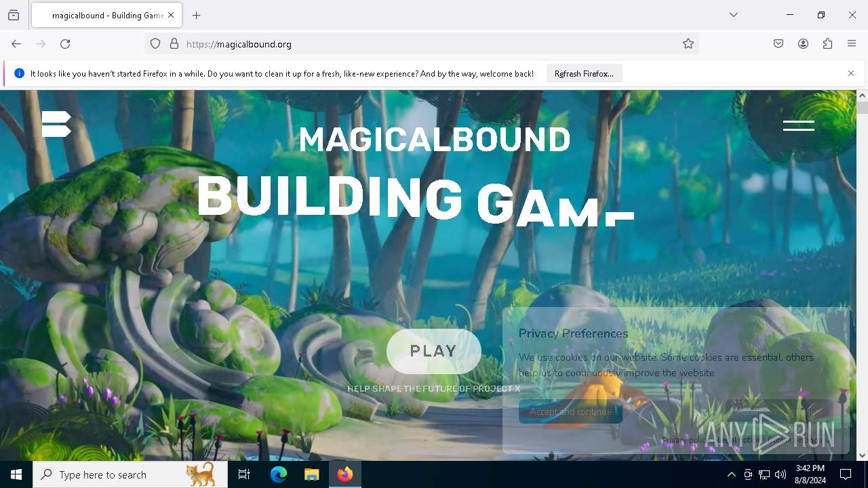The image size is (868, 488).
Task: Click the Firefox taskbar icon
Action: coord(345,474)
